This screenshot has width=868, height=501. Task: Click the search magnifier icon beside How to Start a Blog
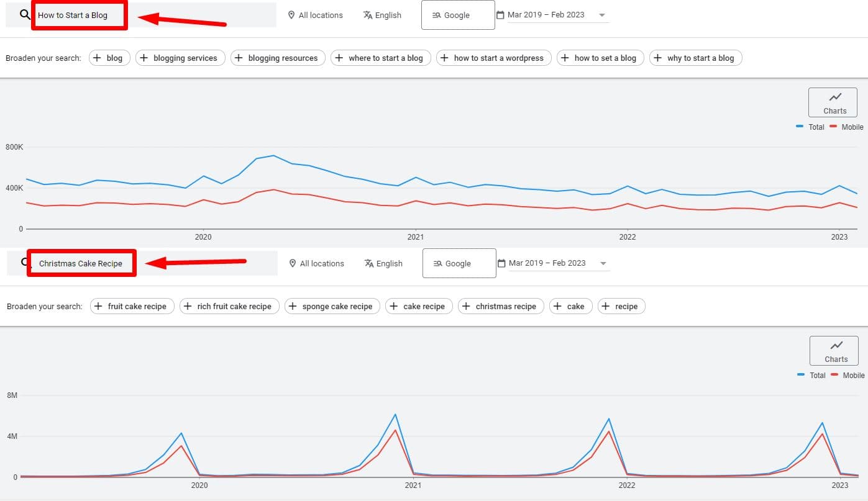(x=25, y=15)
